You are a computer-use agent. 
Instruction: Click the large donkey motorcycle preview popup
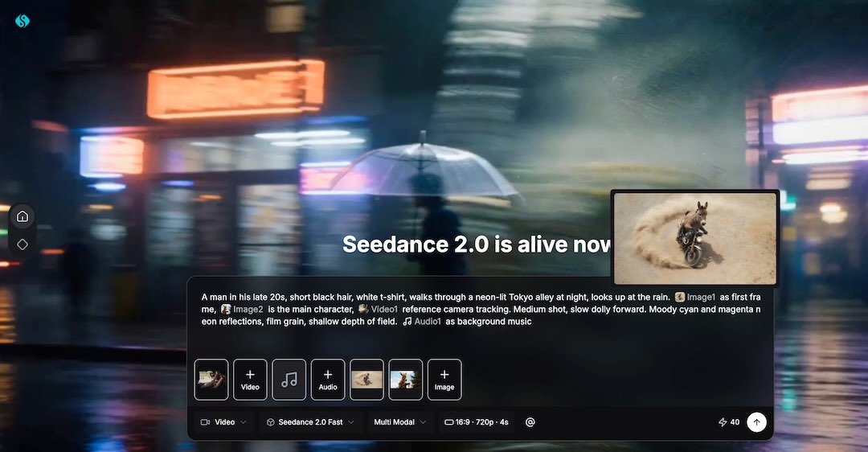695,238
